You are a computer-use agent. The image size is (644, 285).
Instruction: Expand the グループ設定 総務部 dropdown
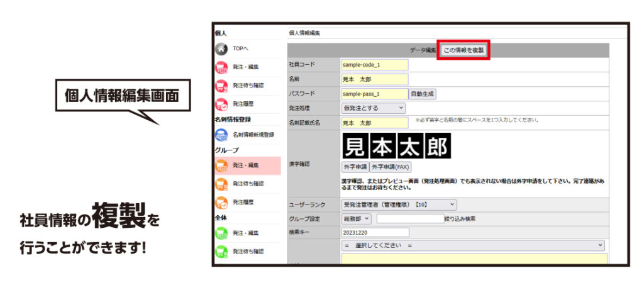(357, 219)
